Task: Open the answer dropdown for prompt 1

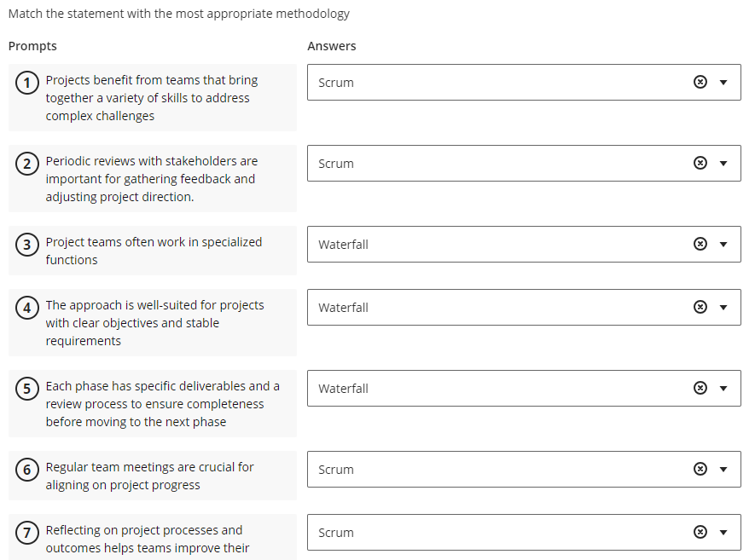Action: click(725, 82)
